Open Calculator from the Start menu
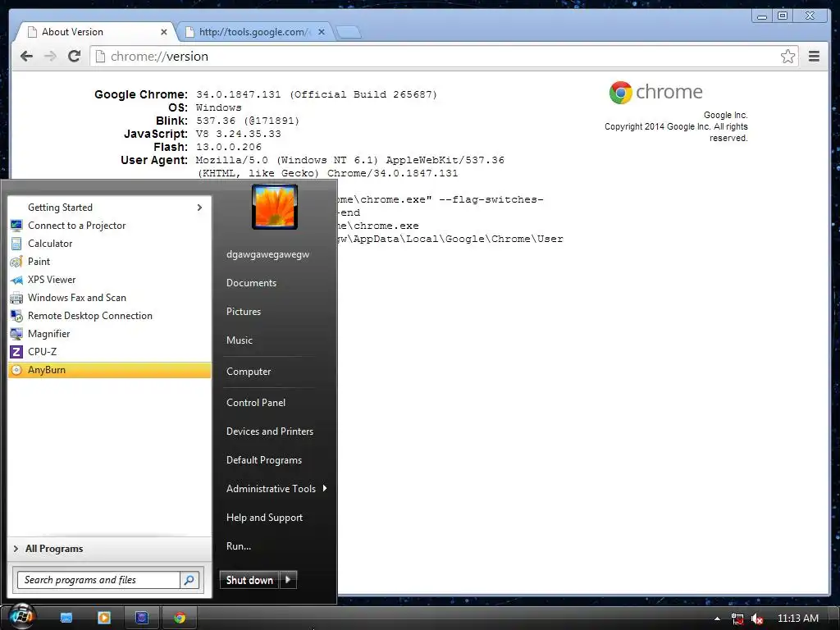840x630 pixels. tap(110, 243)
